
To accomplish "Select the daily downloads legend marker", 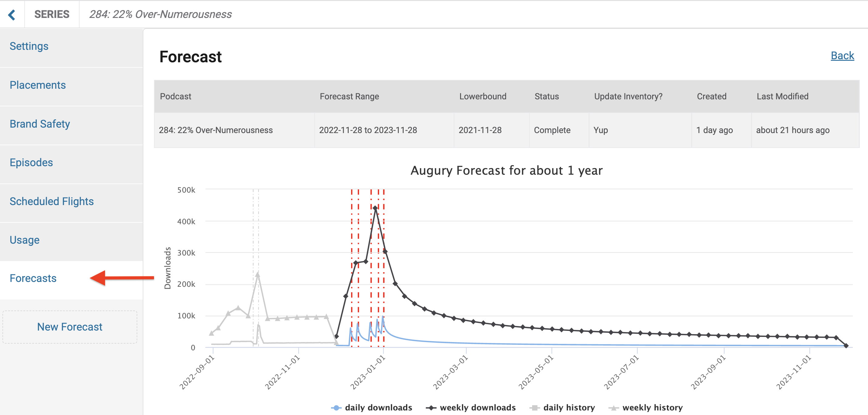I will tap(336, 407).
